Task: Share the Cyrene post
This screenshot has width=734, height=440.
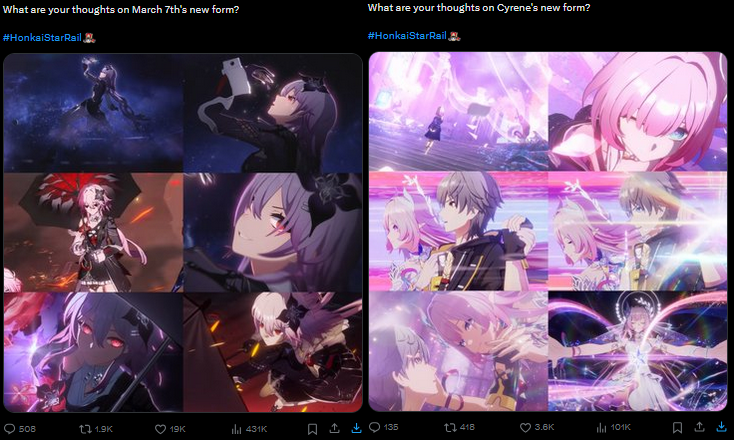Action: click(x=699, y=426)
